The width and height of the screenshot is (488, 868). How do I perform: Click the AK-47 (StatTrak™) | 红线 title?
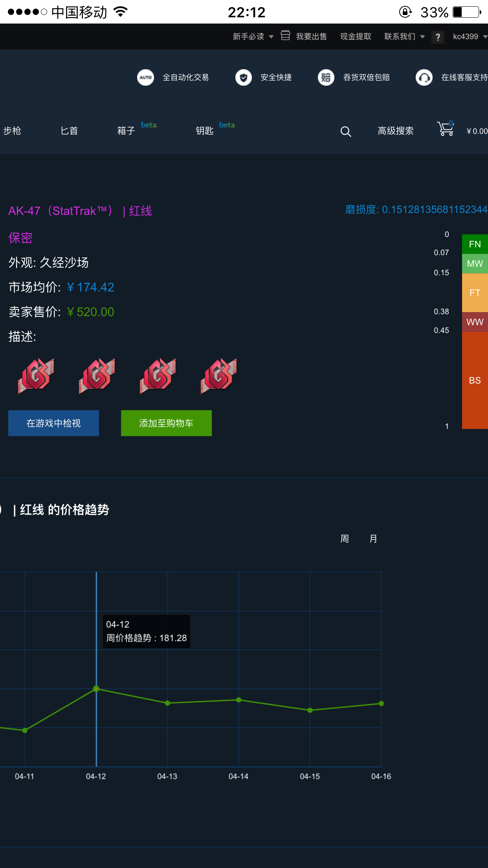click(x=80, y=211)
